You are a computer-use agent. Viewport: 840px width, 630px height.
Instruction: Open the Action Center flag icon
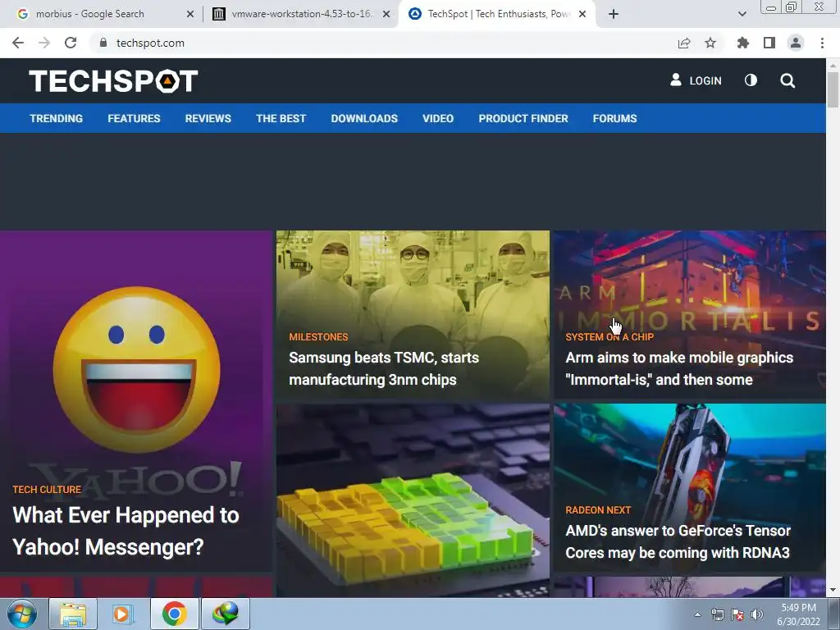[x=737, y=614]
